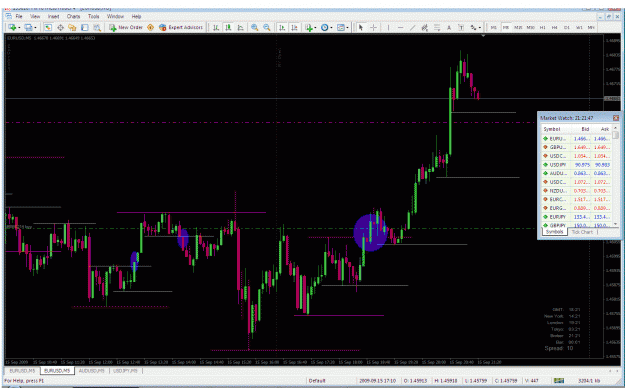Open the Charts menu
Viewport: 625px width, 388px height.
coord(73,16)
